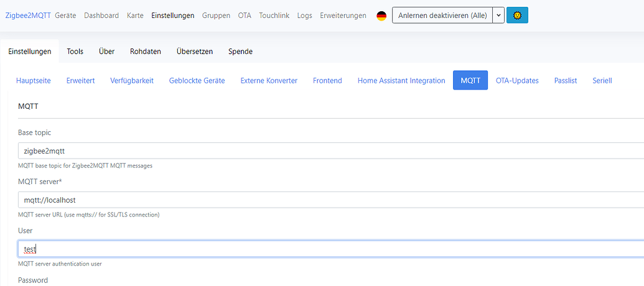Click the German flag language icon
This screenshot has width=644, height=286.
click(x=381, y=16)
